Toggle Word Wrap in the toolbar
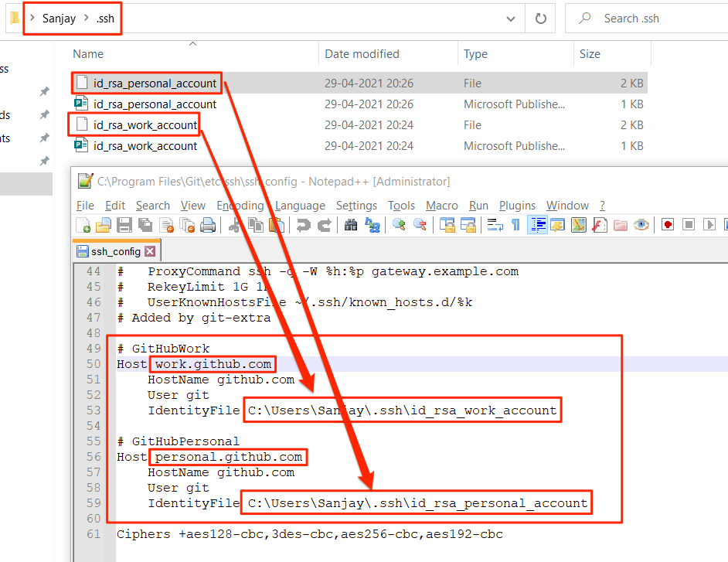 pos(494,225)
